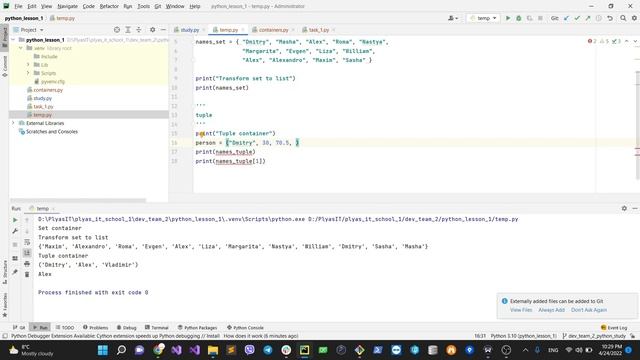
Task: Toggle the Structure side tool window button
Action: point(4,272)
